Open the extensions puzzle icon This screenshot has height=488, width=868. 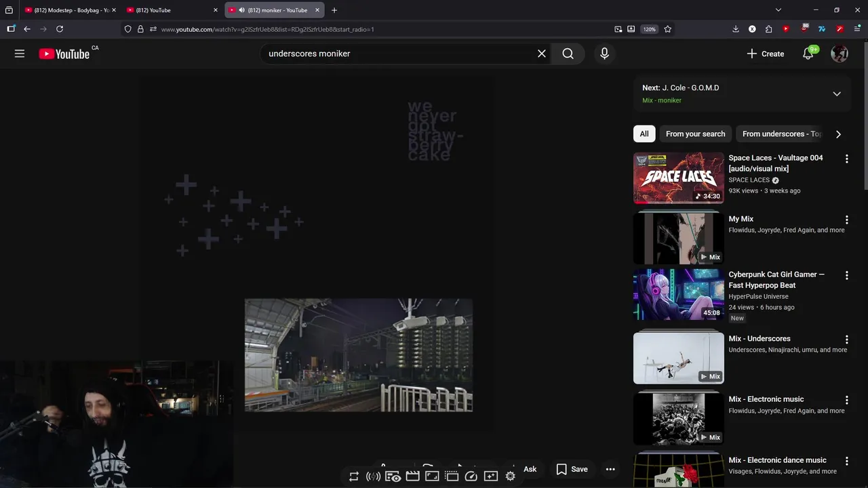[768, 29]
